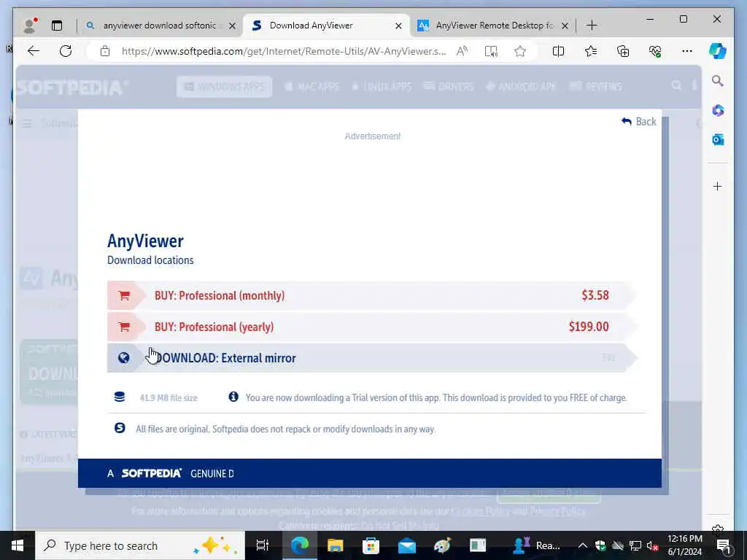
Task: Click the taskbar search box
Action: 140,545
